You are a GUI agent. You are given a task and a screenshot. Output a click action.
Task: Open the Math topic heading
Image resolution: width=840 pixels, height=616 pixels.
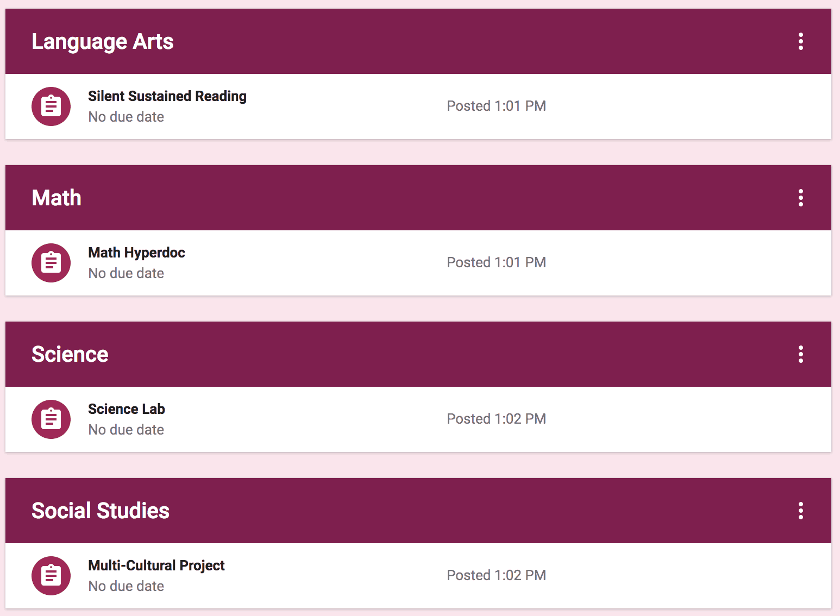click(57, 198)
